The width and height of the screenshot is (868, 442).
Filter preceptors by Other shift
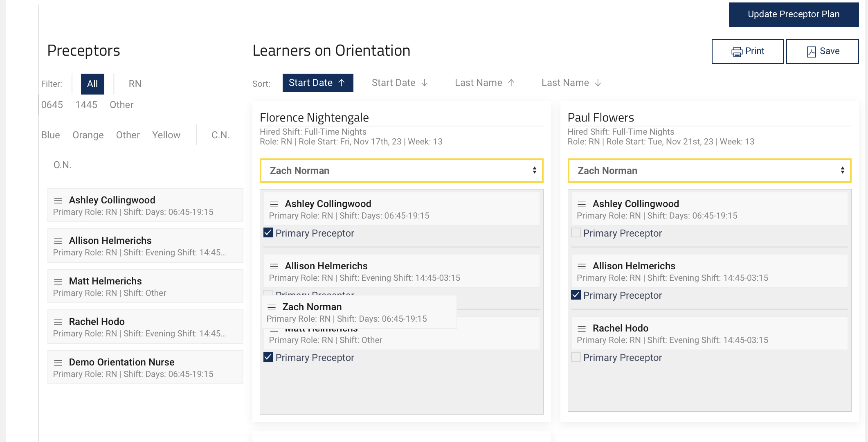pos(121,105)
